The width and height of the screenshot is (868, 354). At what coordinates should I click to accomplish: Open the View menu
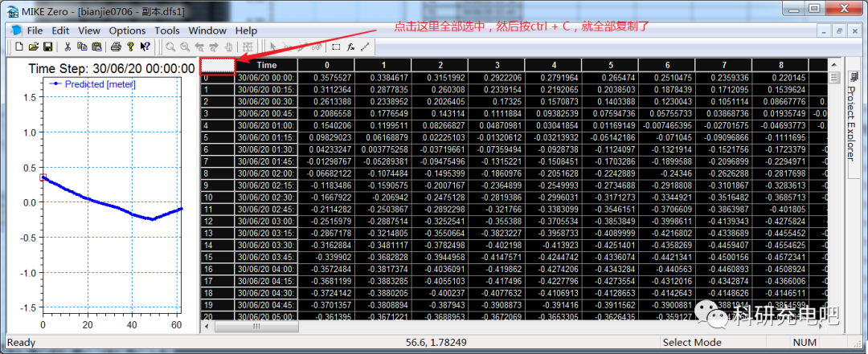pos(89,31)
